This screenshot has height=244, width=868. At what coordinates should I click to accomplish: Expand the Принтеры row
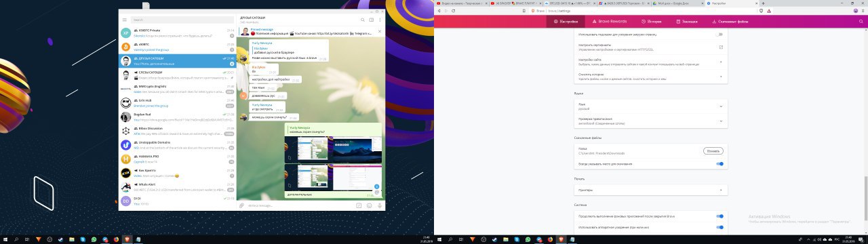click(x=651, y=190)
